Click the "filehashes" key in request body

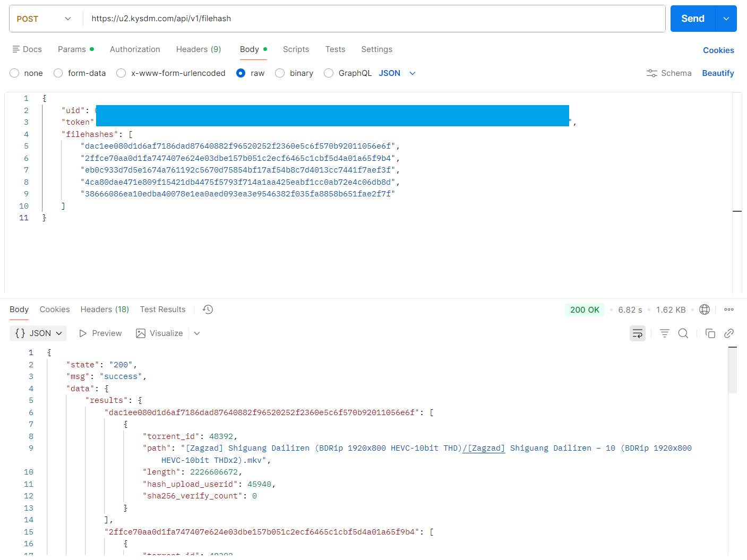90,134
